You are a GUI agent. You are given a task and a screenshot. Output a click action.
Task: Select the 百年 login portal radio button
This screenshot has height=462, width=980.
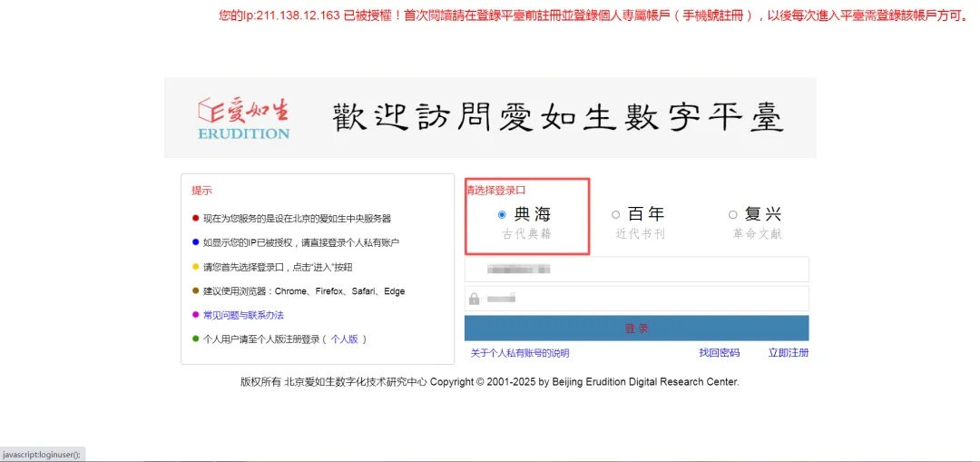[615, 215]
